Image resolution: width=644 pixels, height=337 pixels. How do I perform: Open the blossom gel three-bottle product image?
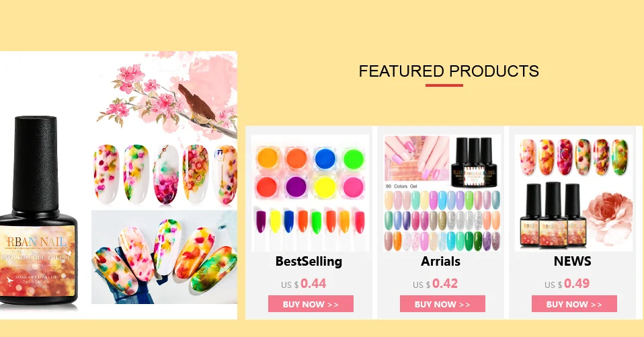tap(574, 193)
